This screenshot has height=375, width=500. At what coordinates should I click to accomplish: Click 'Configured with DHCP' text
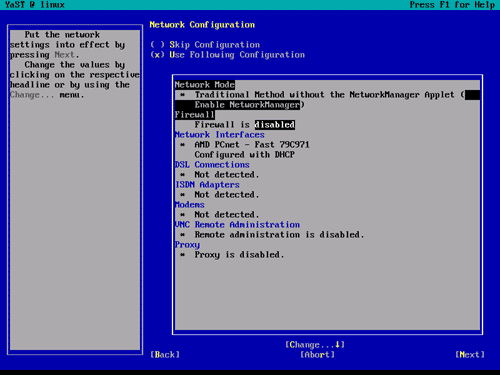pos(245,155)
